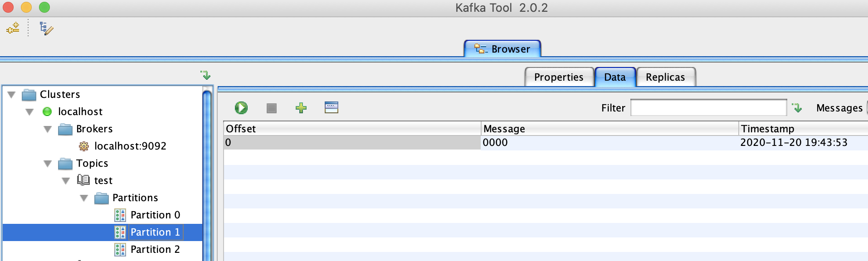Click the Clusters folder icon

click(x=29, y=95)
